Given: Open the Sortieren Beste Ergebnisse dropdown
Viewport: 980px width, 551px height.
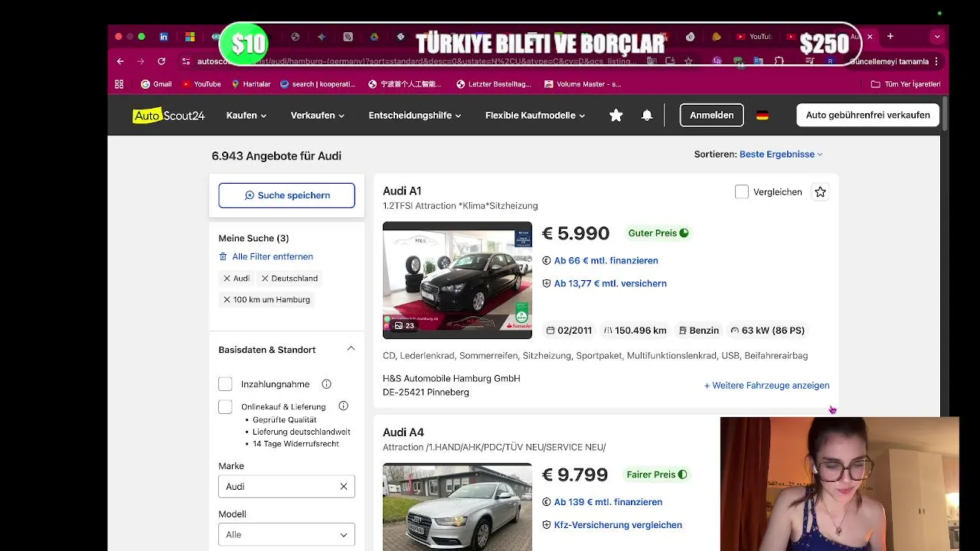Looking at the screenshot, I should 781,154.
